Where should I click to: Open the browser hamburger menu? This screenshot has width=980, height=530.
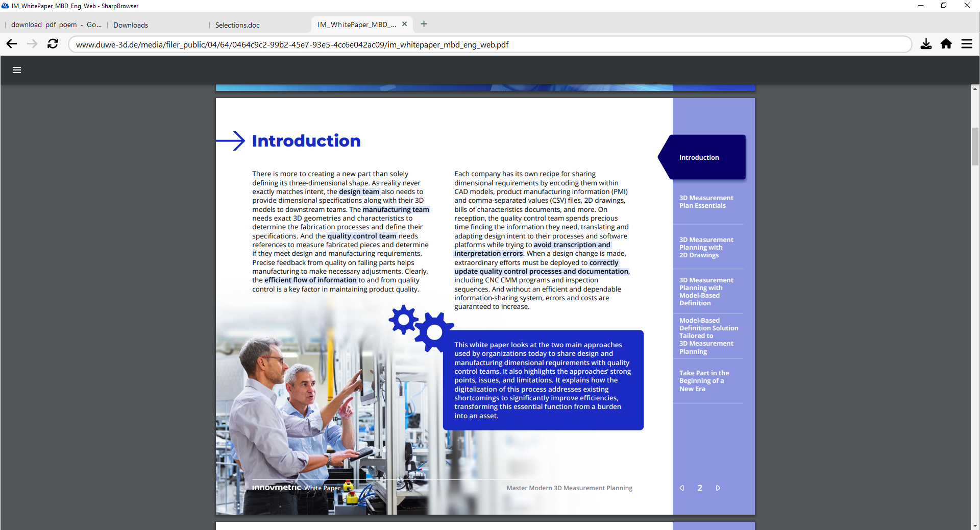pos(967,44)
